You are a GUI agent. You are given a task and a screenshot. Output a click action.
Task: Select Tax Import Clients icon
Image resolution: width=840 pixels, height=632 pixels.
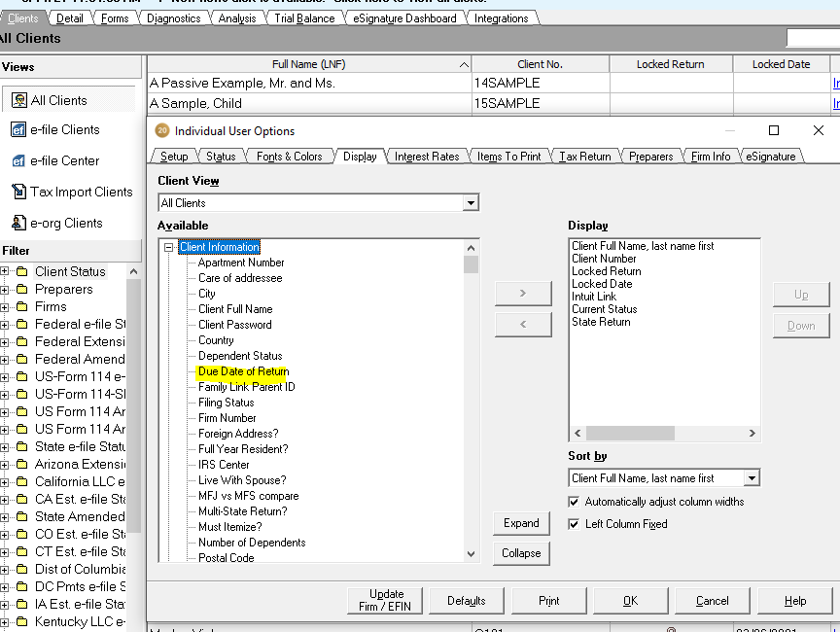click(18, 193)
